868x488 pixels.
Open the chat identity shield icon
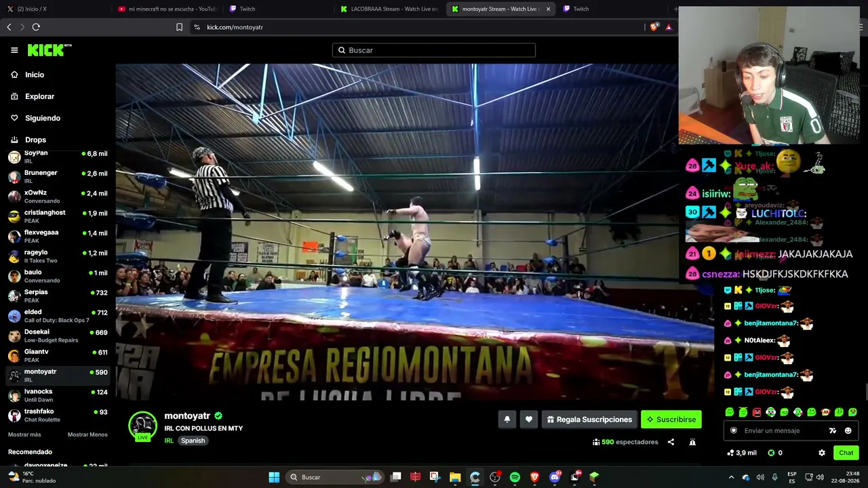[733, 430]
